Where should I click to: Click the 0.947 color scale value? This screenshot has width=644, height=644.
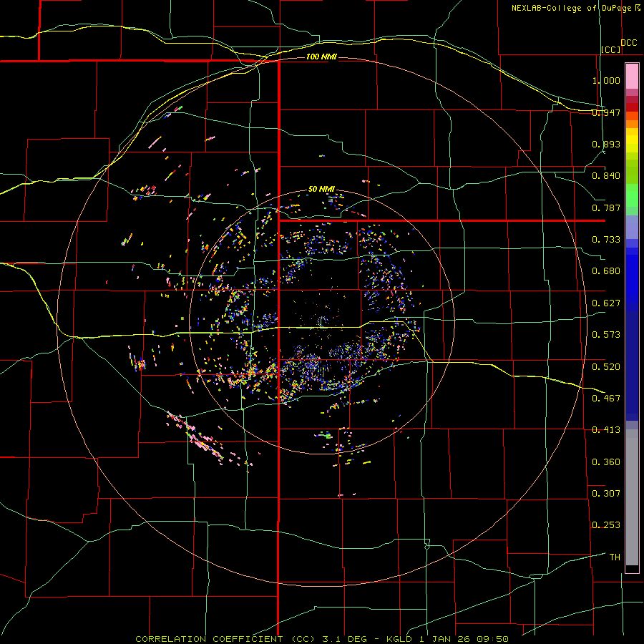click(x=606, y=112)
